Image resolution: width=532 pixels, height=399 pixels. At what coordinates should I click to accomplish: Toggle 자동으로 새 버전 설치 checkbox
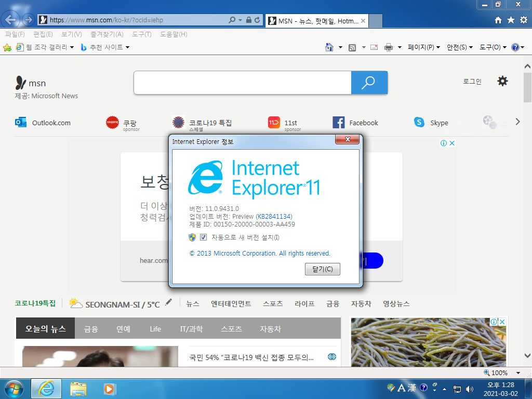pos(203,237)
